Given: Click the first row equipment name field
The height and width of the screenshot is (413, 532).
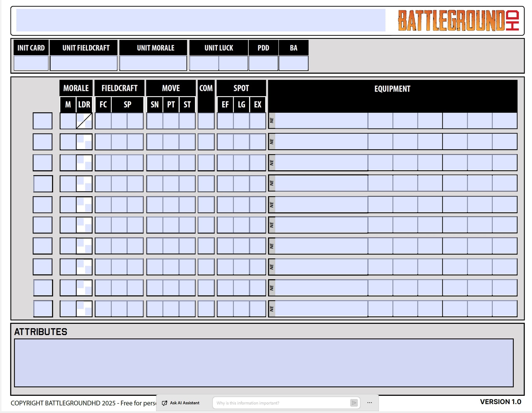Looking at the screenshot, I should point(321,121).
